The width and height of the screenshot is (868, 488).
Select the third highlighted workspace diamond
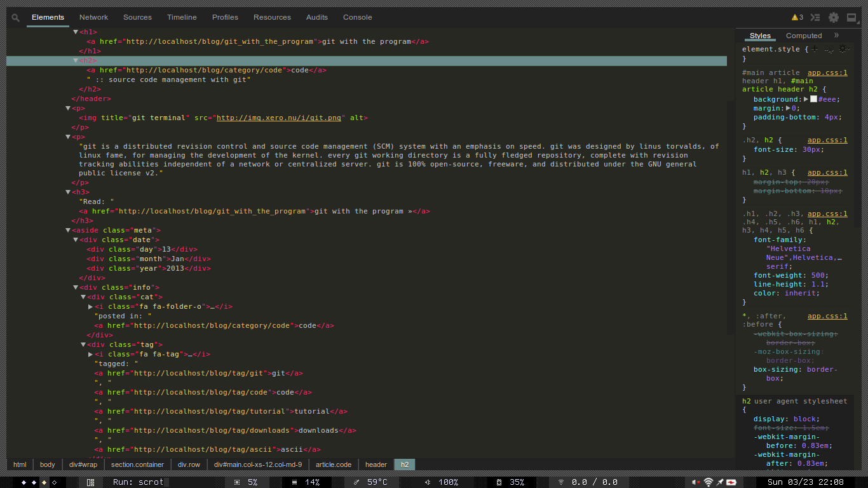click(44, 482)
